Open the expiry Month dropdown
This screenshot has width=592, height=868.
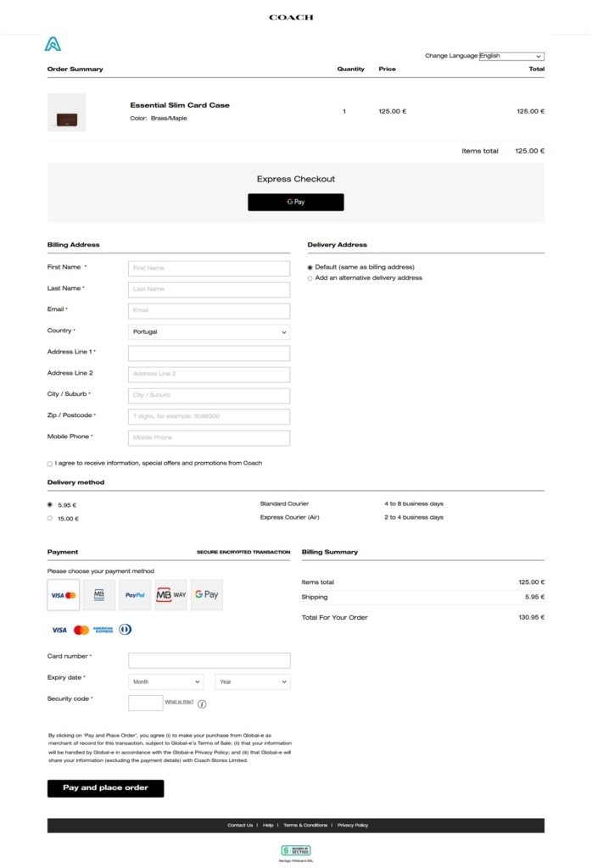(x=165, y=682)
